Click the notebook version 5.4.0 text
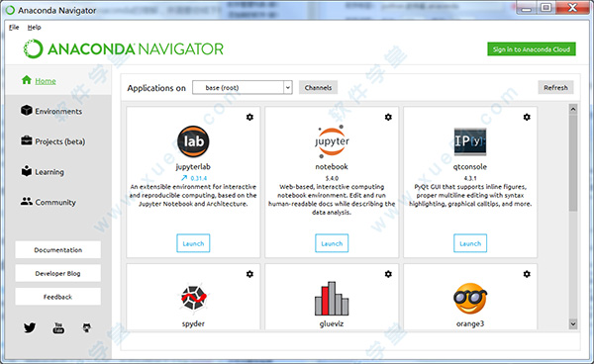 332,178
